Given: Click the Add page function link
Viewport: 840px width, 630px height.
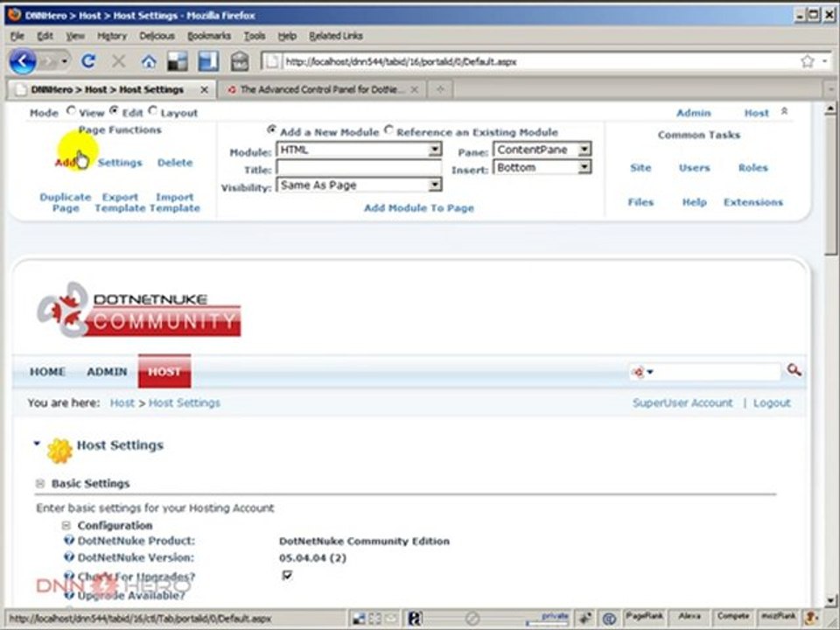Looking at the screenshot, I should (66, 163).
